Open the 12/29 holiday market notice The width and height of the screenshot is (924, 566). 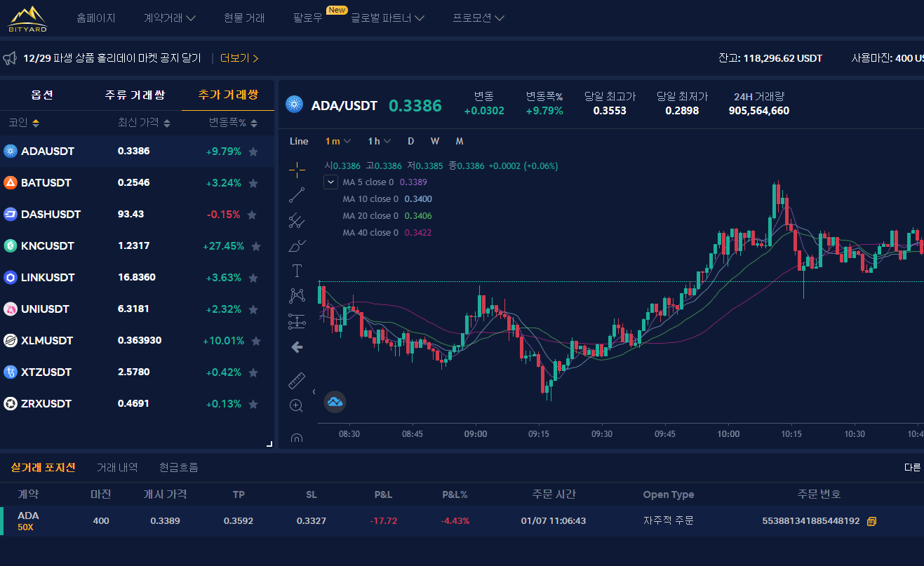(112, 58)
